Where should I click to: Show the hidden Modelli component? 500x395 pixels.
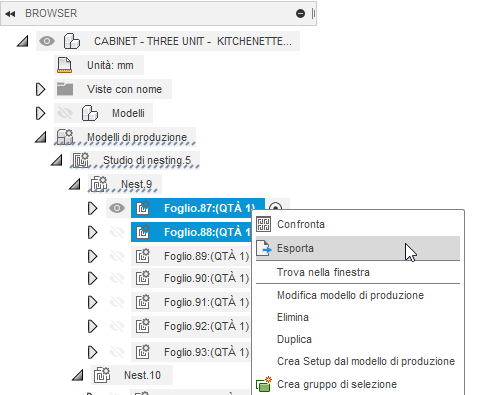pos(65,113)
